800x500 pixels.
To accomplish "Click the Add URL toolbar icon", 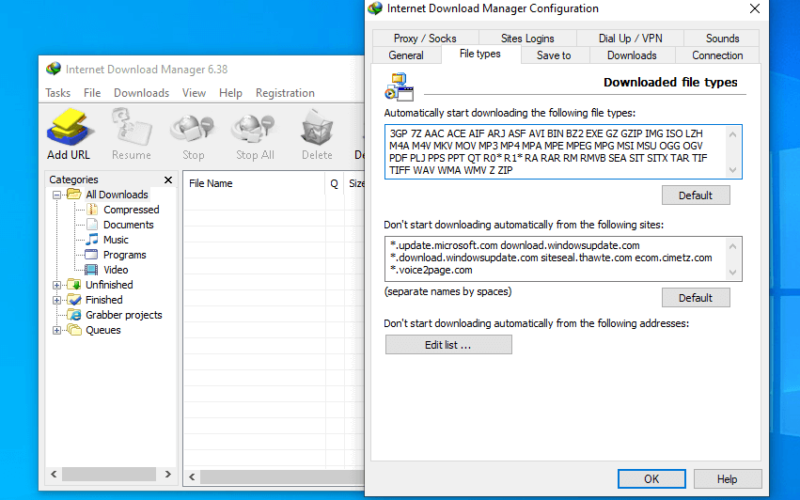I will coord(68,134).
